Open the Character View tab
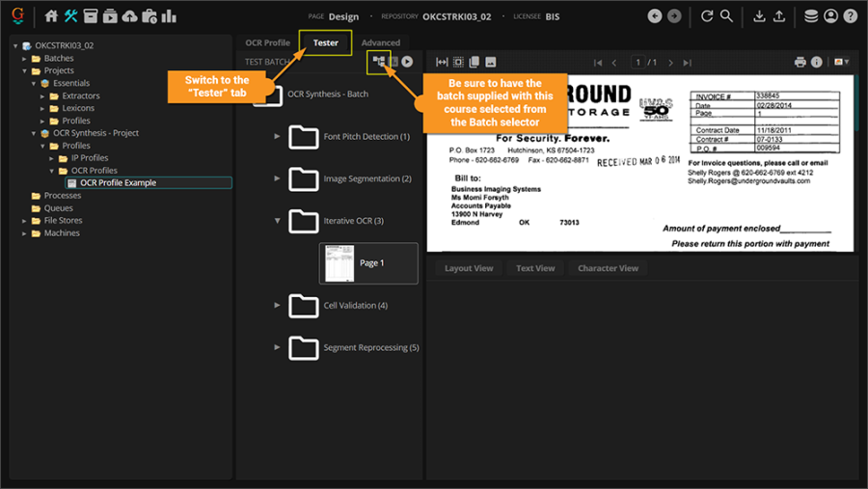Screen dimensions: 868x489 click(x=608, y=268)
